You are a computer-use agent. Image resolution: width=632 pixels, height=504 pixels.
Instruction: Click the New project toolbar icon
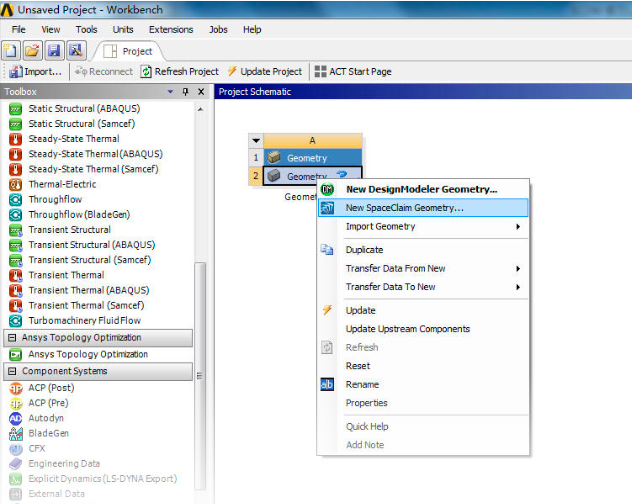[x=10, y=50]
